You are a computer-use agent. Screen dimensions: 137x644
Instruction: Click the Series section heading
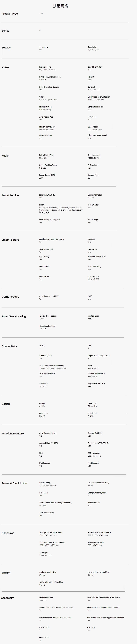point(6,31)
